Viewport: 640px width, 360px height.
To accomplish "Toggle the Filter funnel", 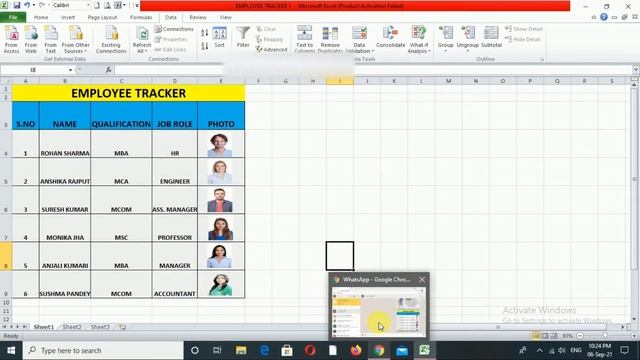I will [243, 37].
